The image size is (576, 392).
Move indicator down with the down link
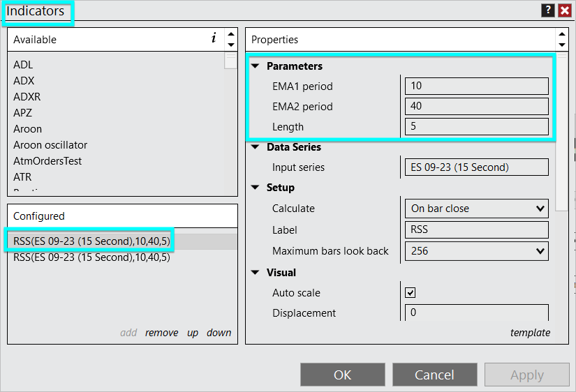pyautogui.click(x=219, y=333)
